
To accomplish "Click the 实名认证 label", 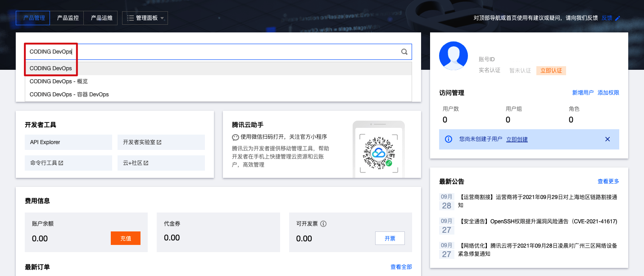I will [x=490, y=71].
